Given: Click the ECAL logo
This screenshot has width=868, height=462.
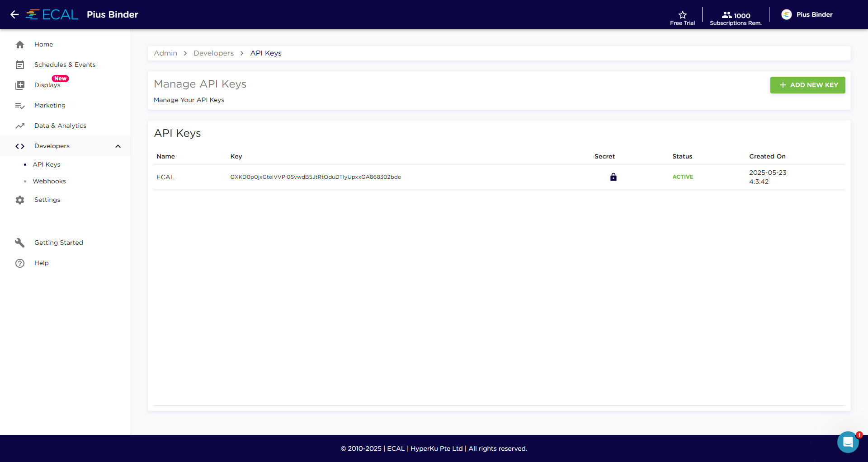Looking at the screenshot, I should [x=52, y=14].
